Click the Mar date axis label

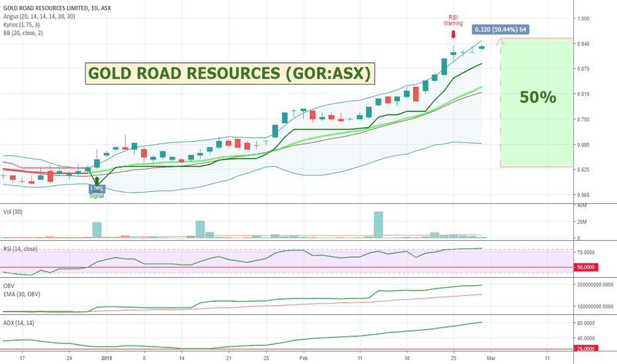coord(491,358)
